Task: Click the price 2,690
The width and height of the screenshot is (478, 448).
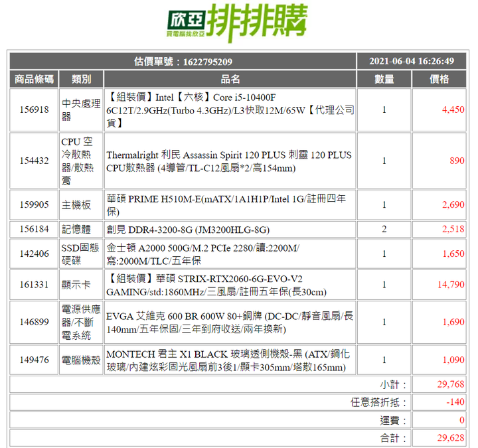Action: point(453,204)
